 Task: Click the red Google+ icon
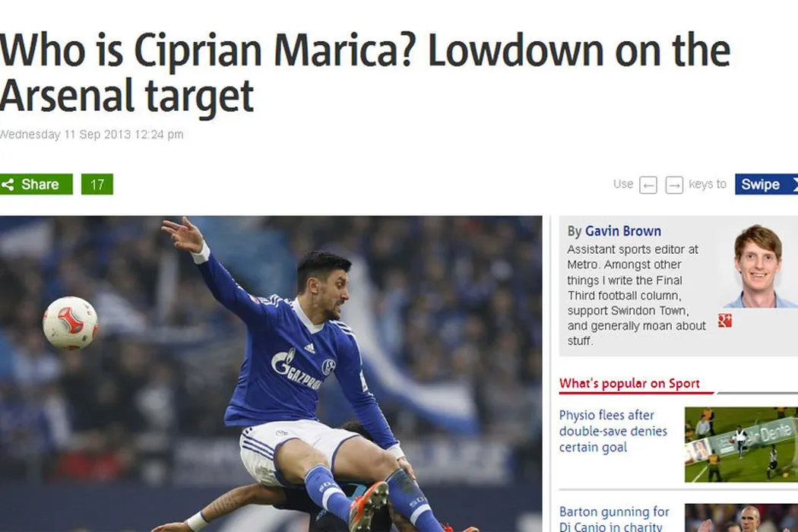tap(725, 321)
